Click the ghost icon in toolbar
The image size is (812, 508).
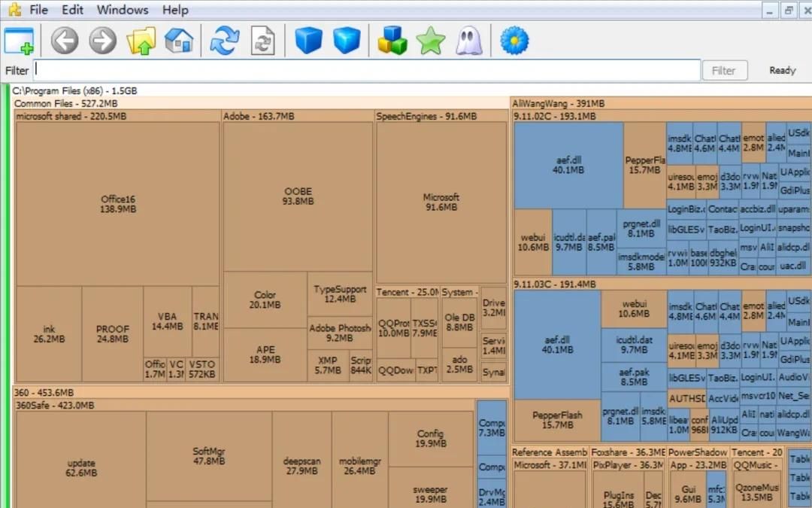tap(468, 41)
